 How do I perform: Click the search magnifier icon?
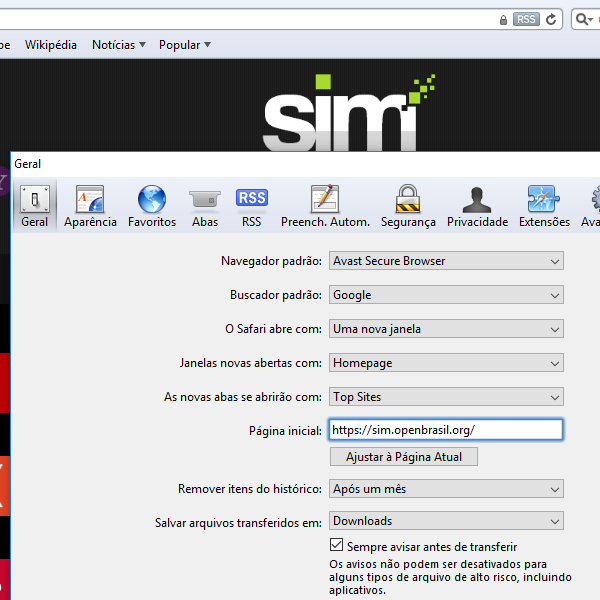pyautogui.click(x=584, y=19)
